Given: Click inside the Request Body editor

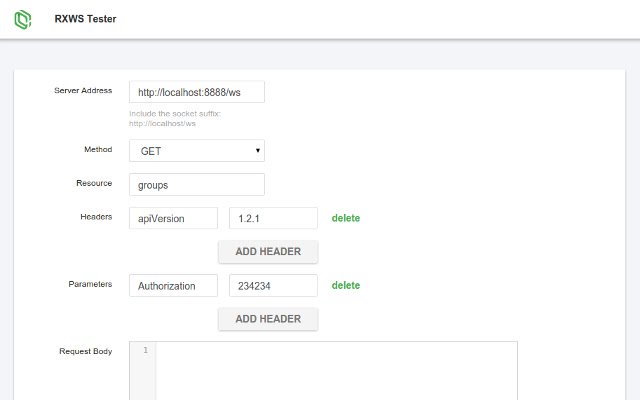Looking at the screenshot, I should coord(336,371).
